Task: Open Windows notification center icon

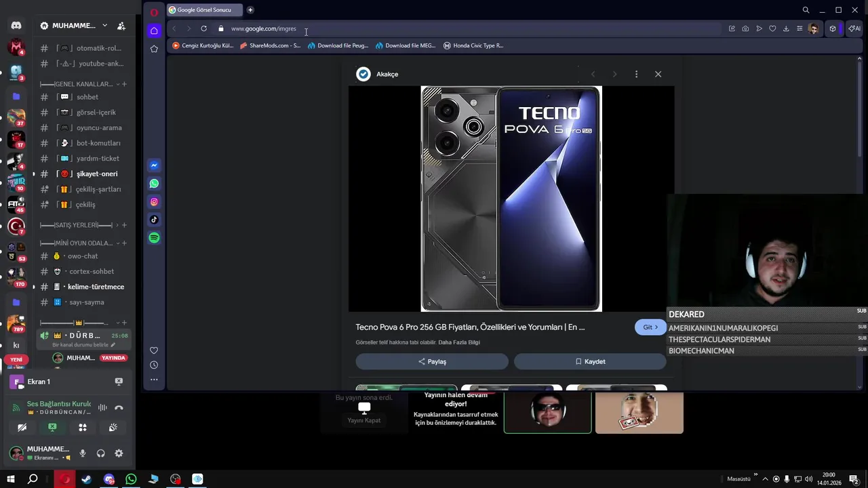Action: pyautogui.click(x=854, y=479)
